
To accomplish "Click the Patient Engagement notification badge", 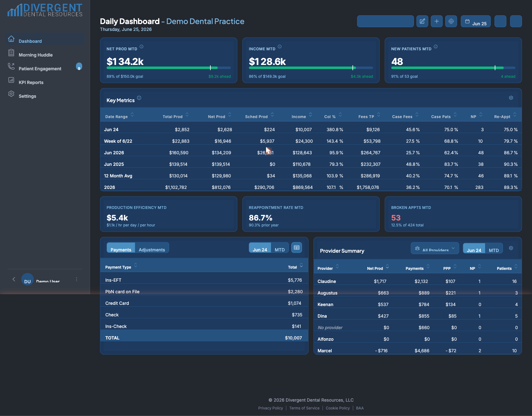I will pyautogui.click(x=79, y=67).
